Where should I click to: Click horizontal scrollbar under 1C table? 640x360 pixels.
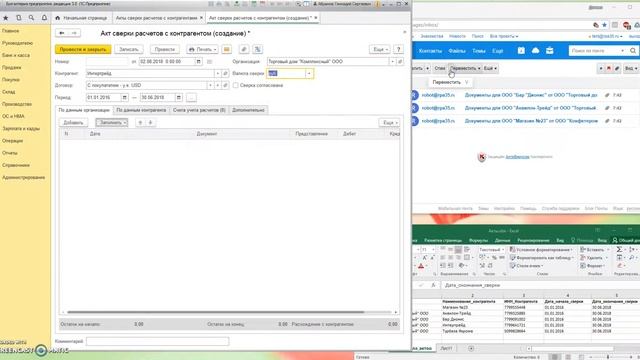coord(216,312)
